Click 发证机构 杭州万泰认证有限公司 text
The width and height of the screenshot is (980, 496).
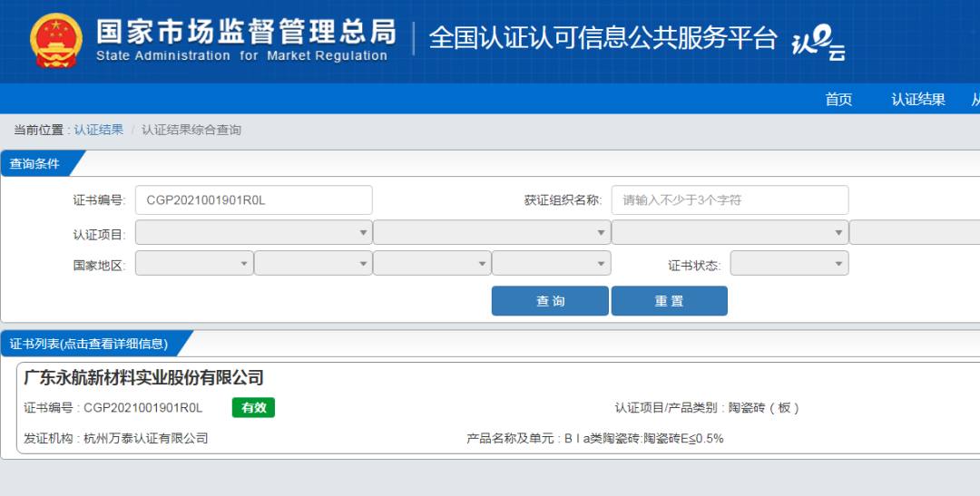pos(115,439)
